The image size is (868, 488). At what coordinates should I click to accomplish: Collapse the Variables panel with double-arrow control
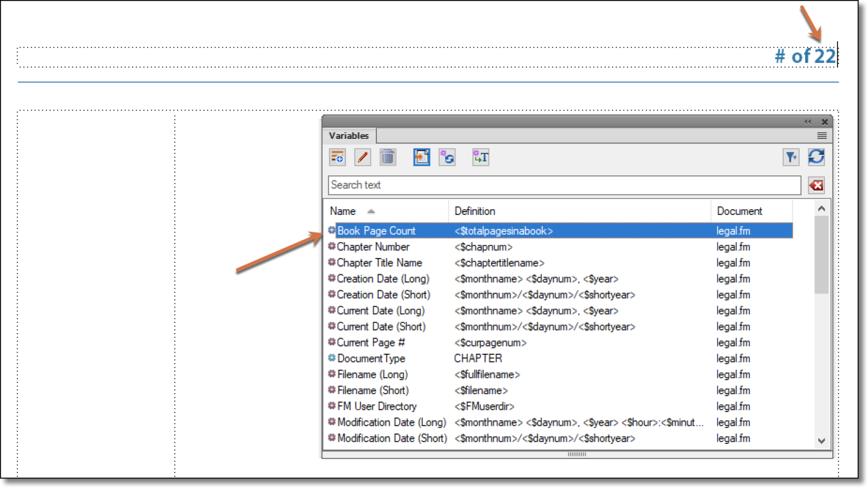[x=807, y=122]
